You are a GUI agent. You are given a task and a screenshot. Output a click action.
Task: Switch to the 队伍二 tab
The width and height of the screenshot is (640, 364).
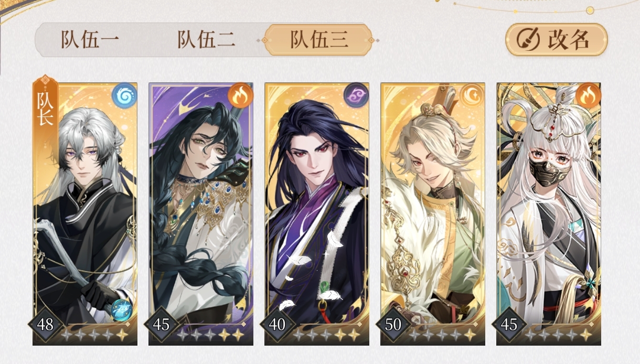point(206,40)
